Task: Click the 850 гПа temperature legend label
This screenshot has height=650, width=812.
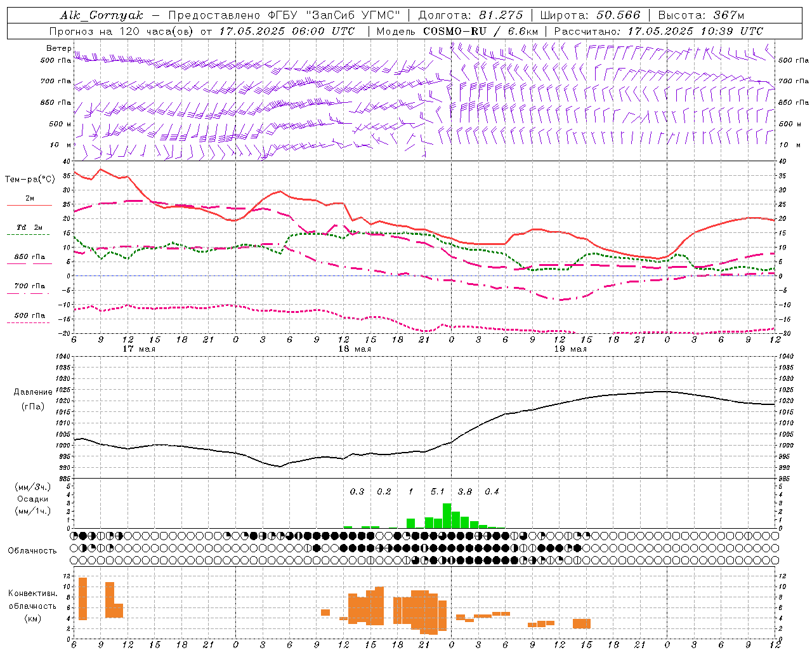Action: tap(30, 257)
